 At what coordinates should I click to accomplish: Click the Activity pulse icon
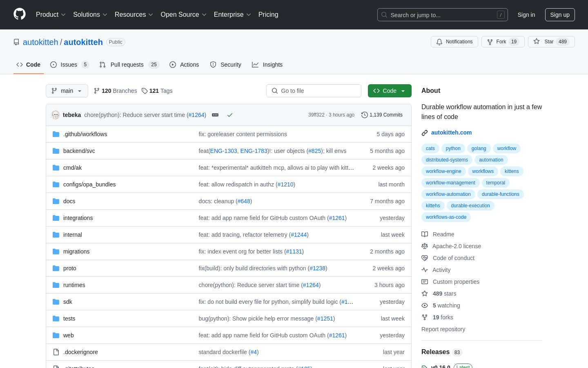(425, 270)
